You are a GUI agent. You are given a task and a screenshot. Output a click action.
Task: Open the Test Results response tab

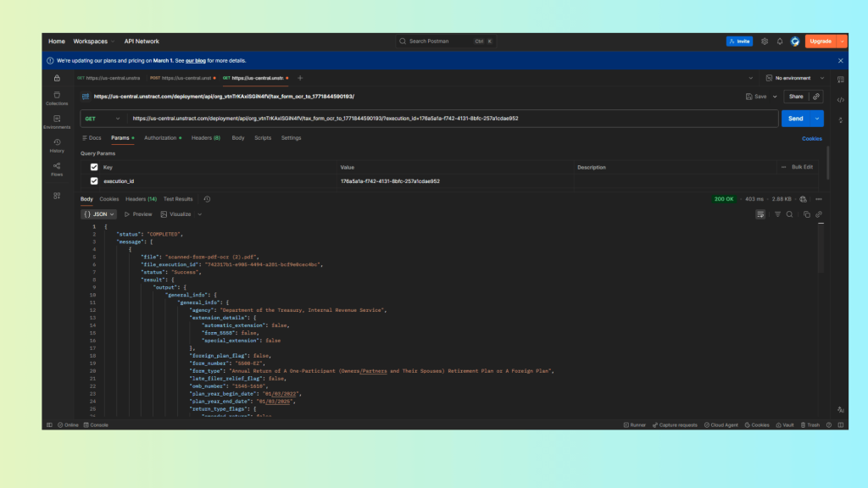pos(178,199)
